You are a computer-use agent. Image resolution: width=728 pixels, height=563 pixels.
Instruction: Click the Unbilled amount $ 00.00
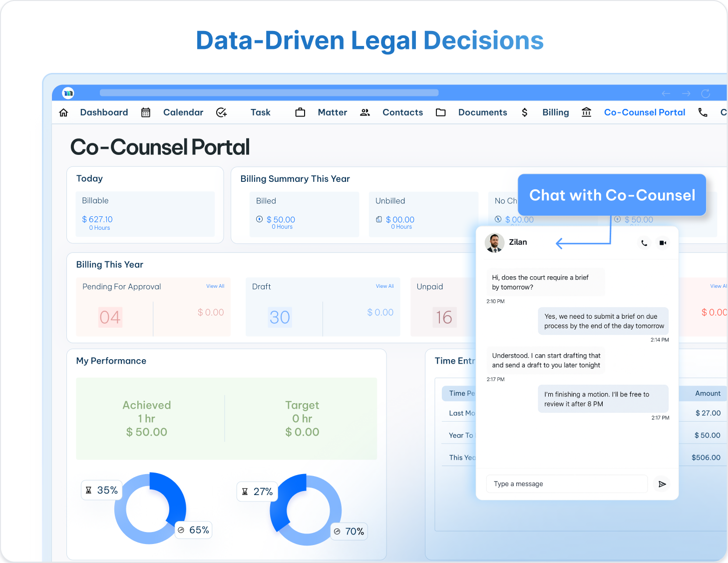[x=400, y=220]
